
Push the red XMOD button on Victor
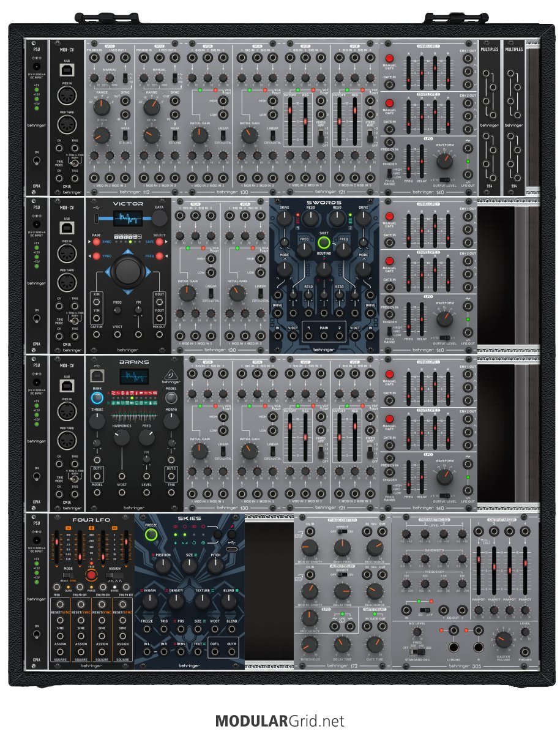[96, 242]
